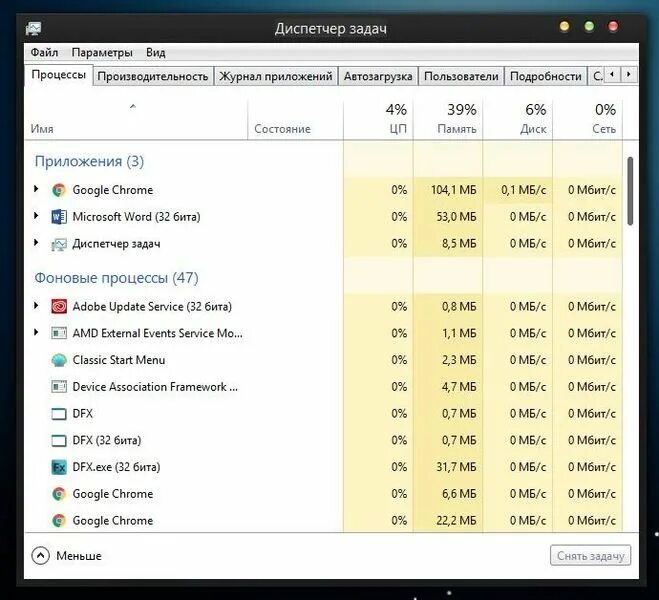Click the 8,5 МБ memory value
Viewport: 659px width, 600px height.
tap(459, 244)
